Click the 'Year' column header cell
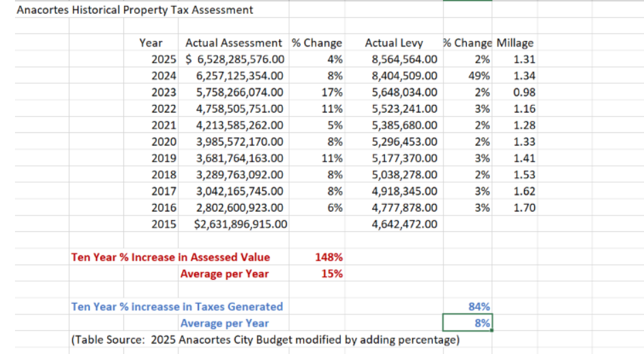The height and width of the screenshot is (354, 644). [151, 43]
